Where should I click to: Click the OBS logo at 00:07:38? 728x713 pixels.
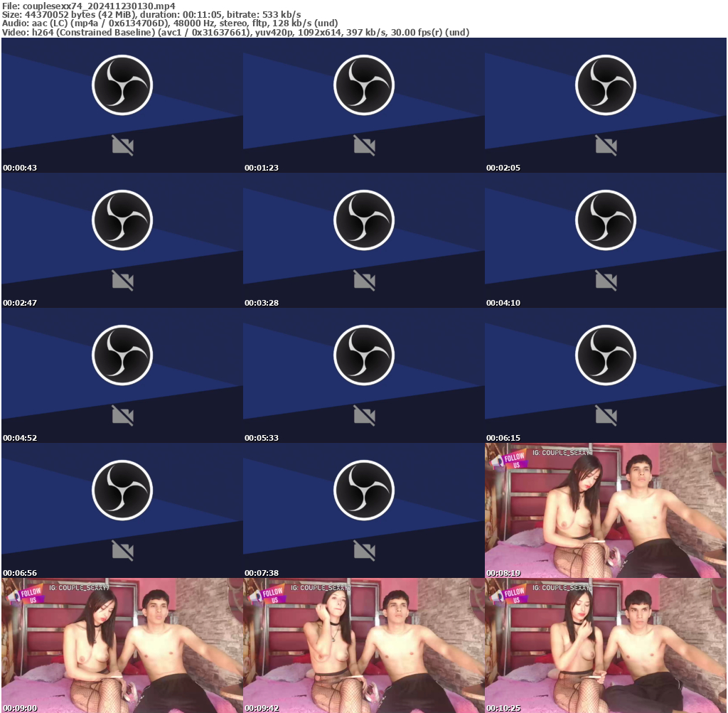point(364,489)
